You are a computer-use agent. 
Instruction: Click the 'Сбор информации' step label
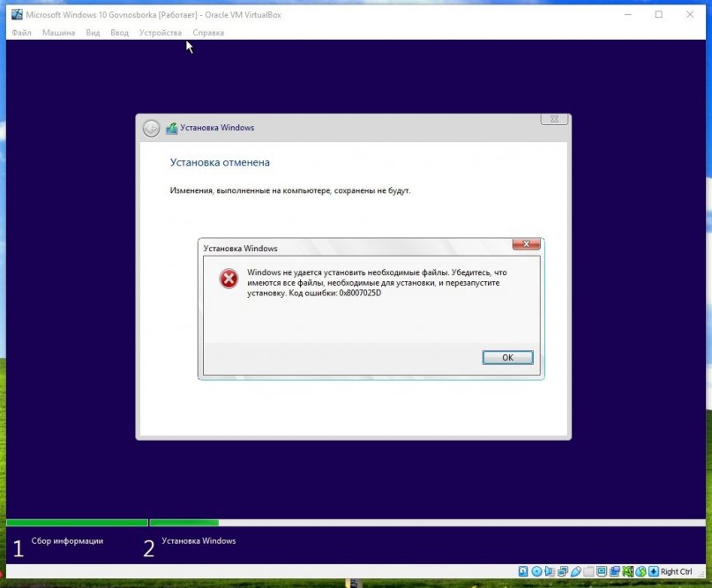pyautogui.click(x=67, y=540)
